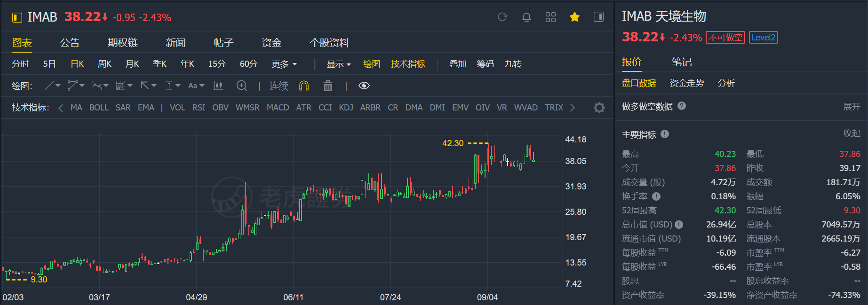Viewport: 868px width, 305px height.
Task: Enable the RSI indicator
Action: 199,108
